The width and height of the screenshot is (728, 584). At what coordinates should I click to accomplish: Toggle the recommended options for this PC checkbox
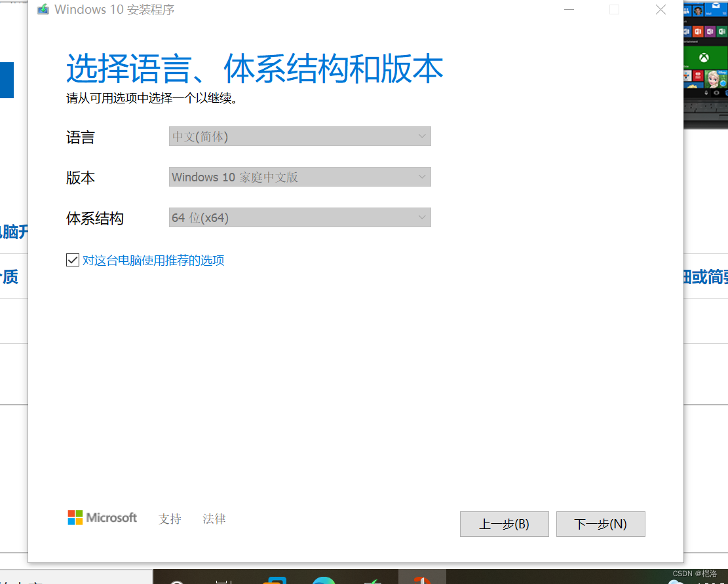(x=73, y=260)
